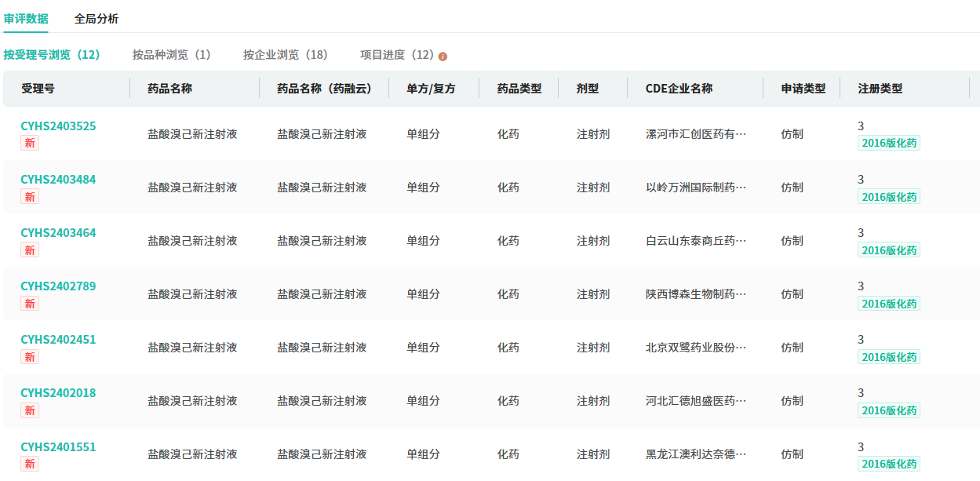Click the 新 badge under CYHS2401551
Screen dimensions: 980x481
click(30, 464)
